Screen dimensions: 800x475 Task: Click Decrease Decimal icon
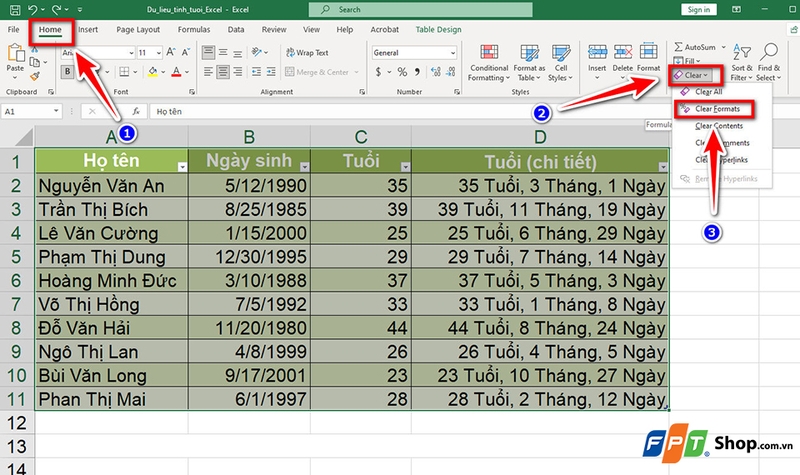tap(451, 72)
